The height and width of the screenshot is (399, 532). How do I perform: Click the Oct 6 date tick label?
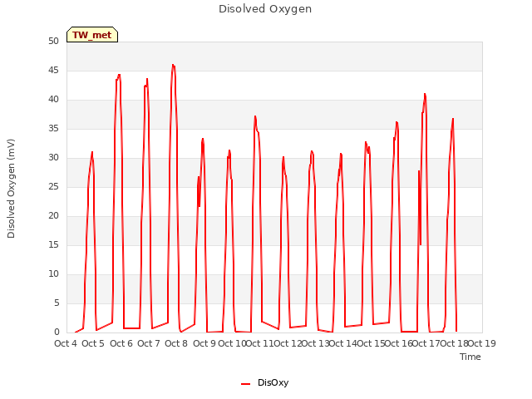click(121, 343)
